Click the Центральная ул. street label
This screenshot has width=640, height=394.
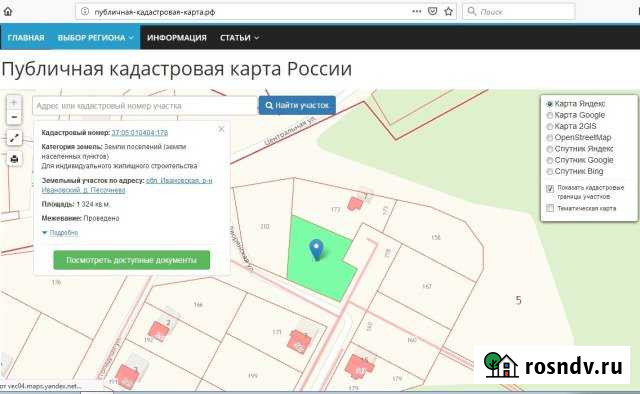click(x=291, y=132)
